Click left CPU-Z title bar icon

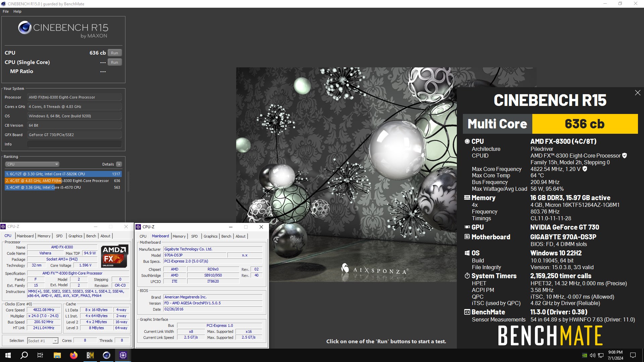tap(3, 227)
